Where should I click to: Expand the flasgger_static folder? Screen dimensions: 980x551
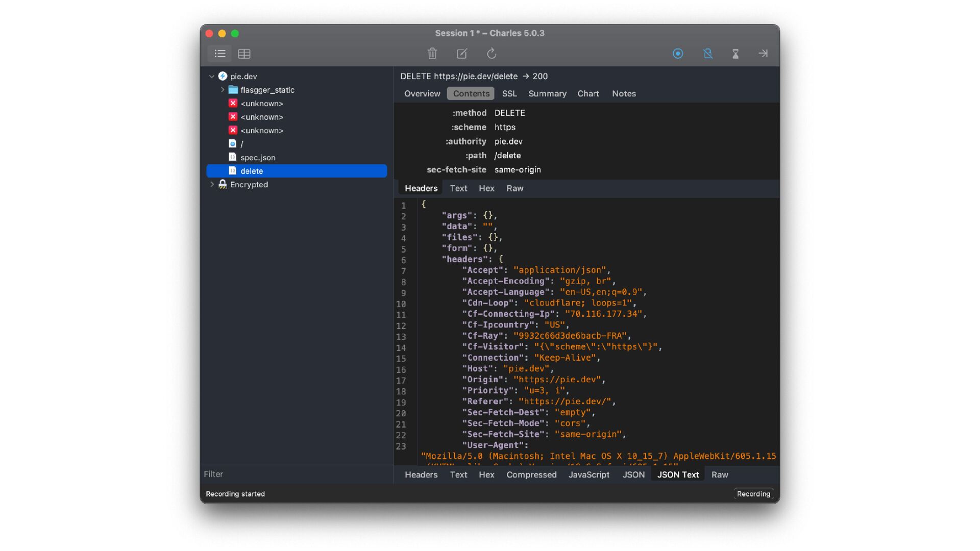point(223,90)
